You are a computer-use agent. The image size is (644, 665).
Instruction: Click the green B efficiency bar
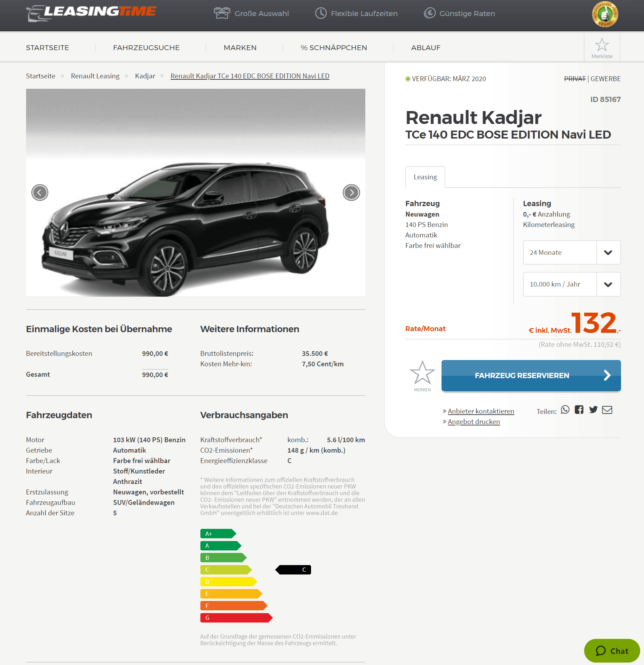[223, 557]
